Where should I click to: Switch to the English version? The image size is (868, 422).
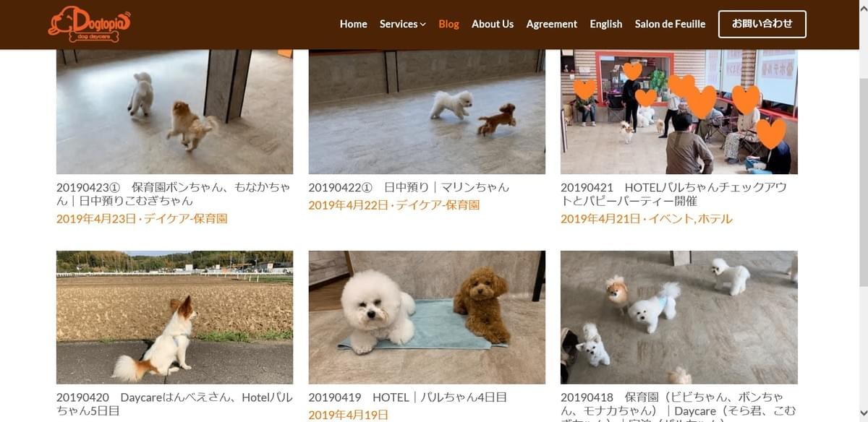606,24
